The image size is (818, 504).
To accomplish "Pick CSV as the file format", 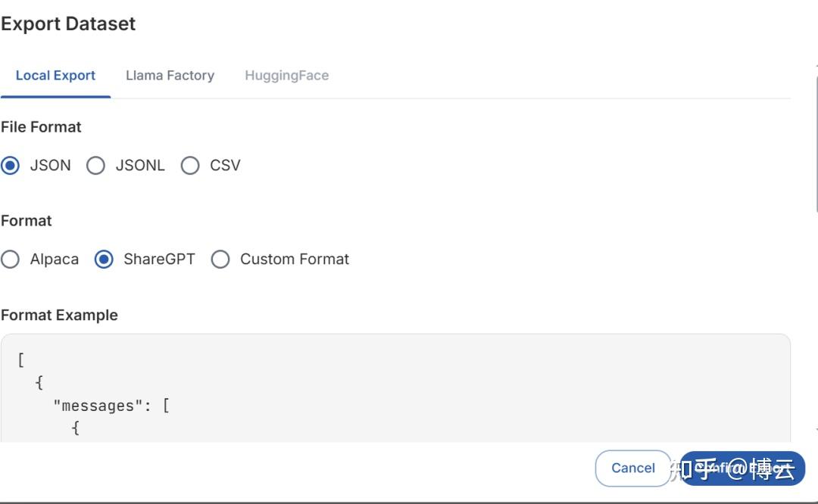I will (190, 166).
